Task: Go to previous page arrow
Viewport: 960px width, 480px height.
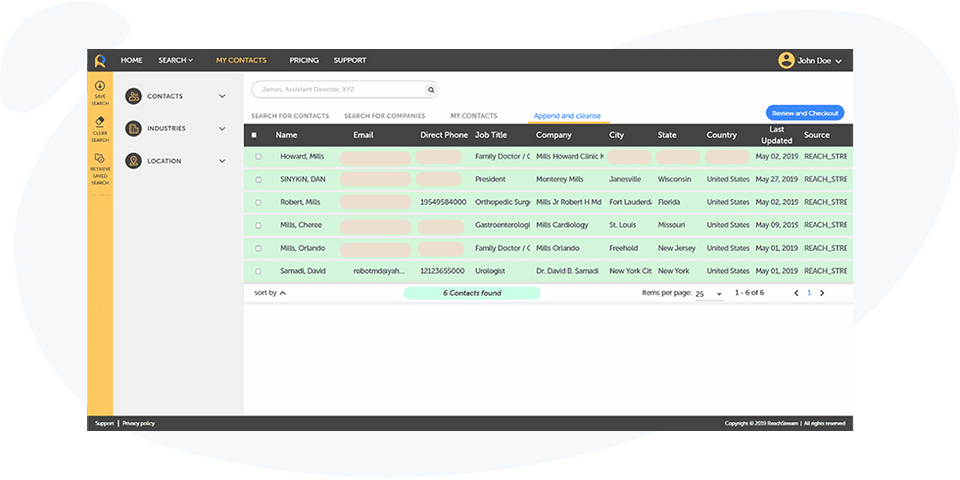Action: click(797, 293)
